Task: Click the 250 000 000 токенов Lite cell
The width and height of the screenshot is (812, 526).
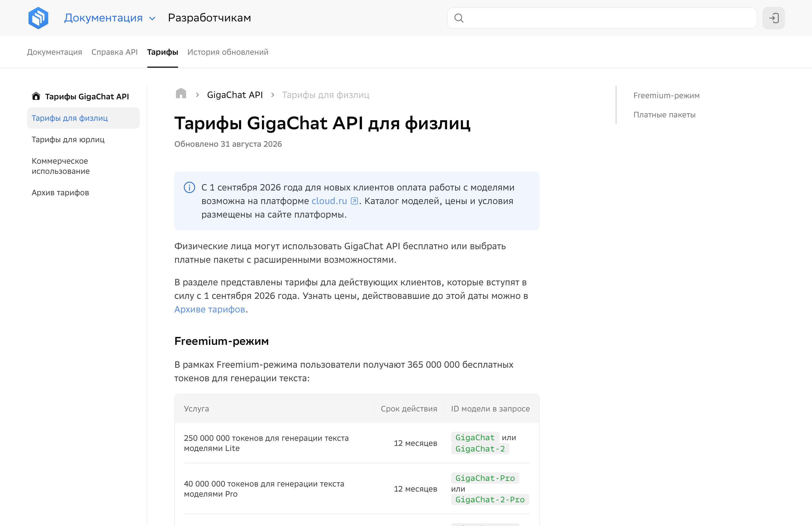Action: [266, 443]
